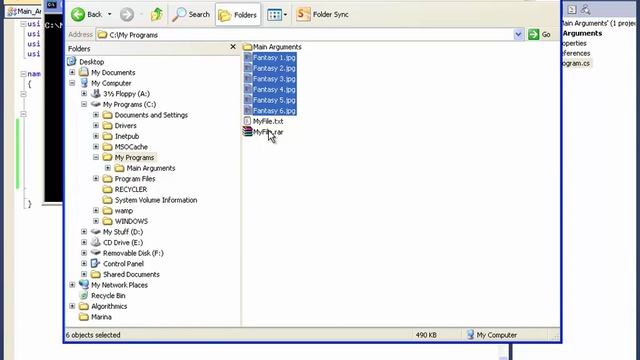Select Fantasy 4.jpg file
Screen dimensions: 640x360
click(x=274, y=89)
